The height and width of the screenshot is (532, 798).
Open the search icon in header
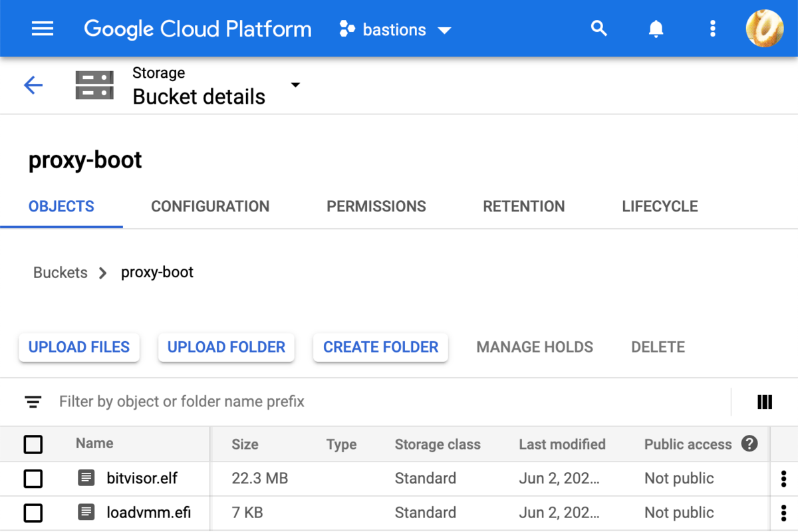(599, 29)
